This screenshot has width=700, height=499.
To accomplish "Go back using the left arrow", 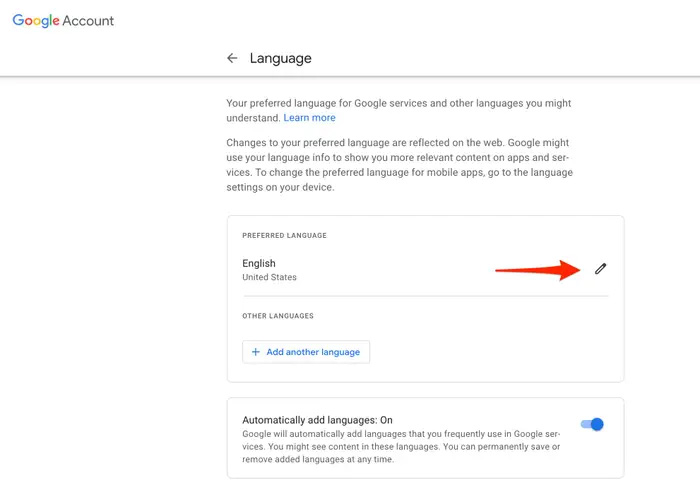I will coord(232,58).
